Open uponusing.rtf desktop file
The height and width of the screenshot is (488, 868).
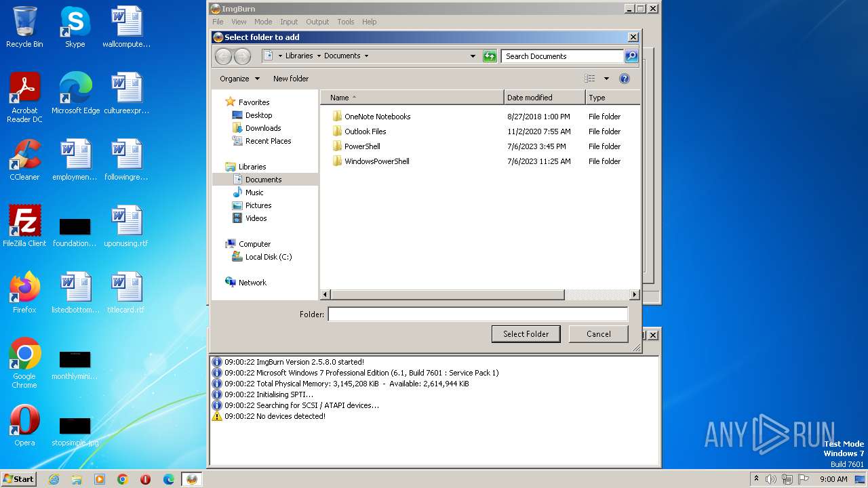point(126,226)
